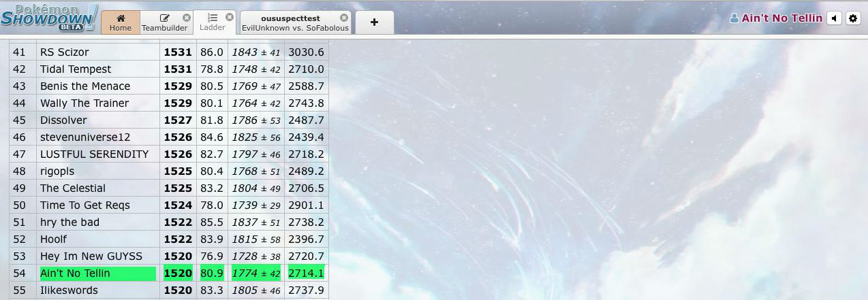Close the Ladder tab
This screenshot has width=868, height=300.
[230, 17]
